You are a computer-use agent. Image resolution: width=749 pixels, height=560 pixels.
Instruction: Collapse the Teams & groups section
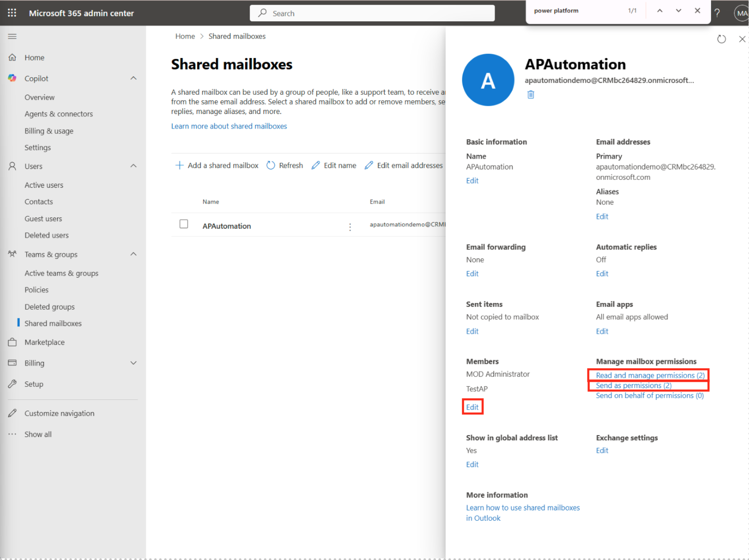(134, 254)
